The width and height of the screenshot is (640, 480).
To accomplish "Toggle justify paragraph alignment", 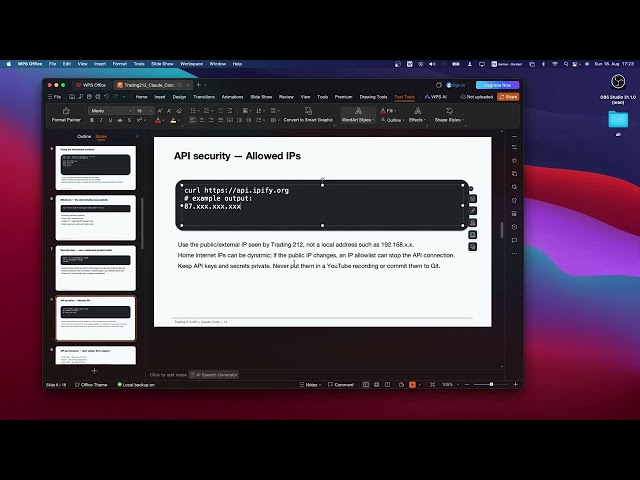I will point(220,120).
